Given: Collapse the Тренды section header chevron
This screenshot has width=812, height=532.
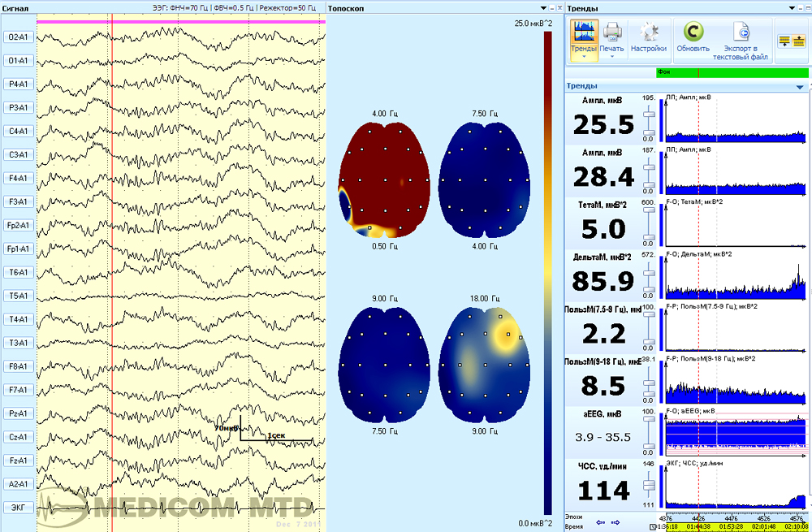Looking at the screenshot, I should [800, 87].
